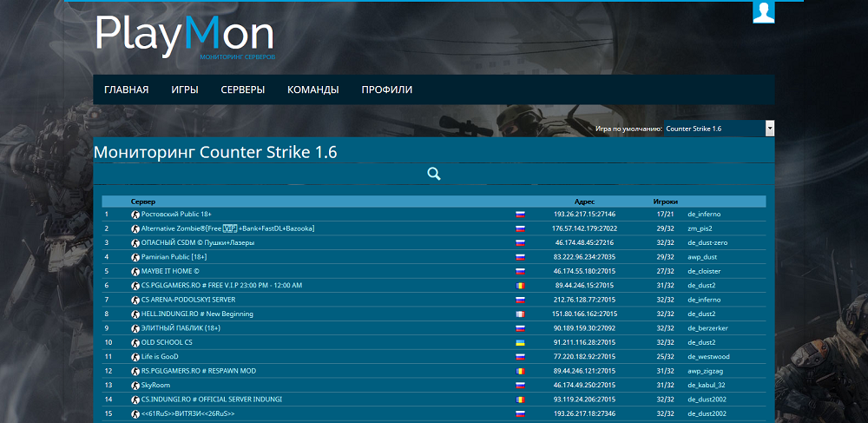
Task: Click the Russian flag for Ростовский Public 18+
Action: point(520,214)
